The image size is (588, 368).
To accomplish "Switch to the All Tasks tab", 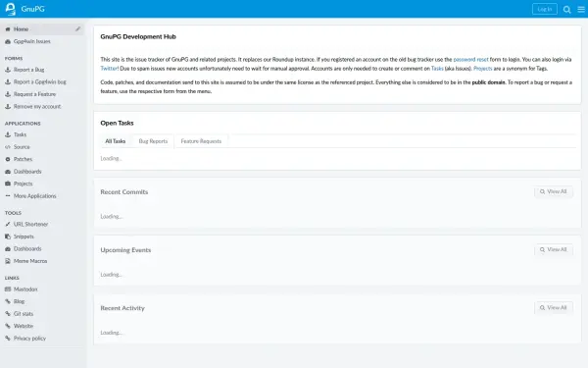I will pyautogui.click(x=115, y=141).
